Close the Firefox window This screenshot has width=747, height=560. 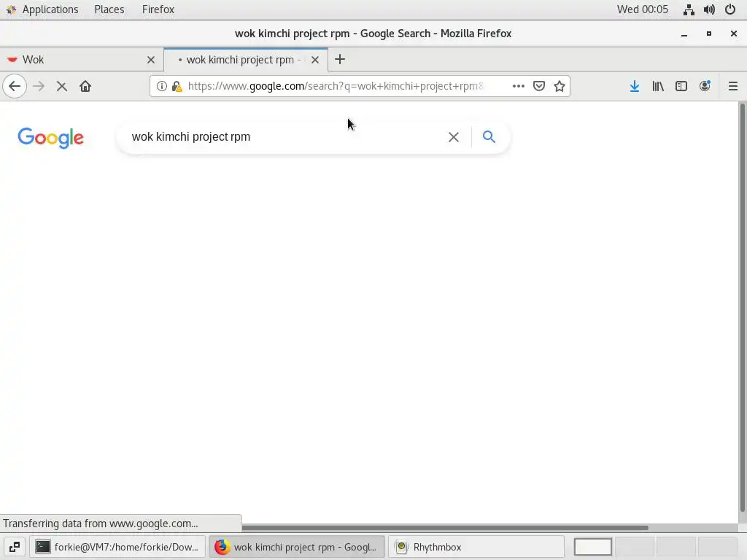(x=734, y=34)
